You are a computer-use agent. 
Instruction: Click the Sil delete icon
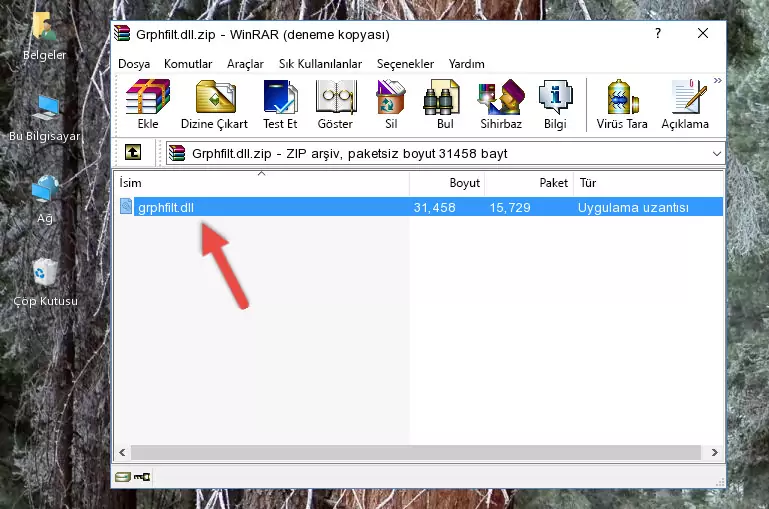tap(391, 104)
